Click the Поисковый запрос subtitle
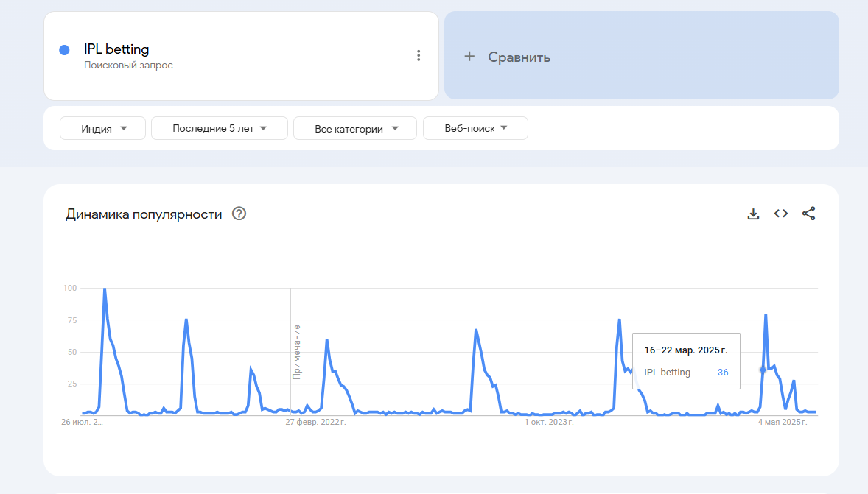 click(x=128, y=66)
